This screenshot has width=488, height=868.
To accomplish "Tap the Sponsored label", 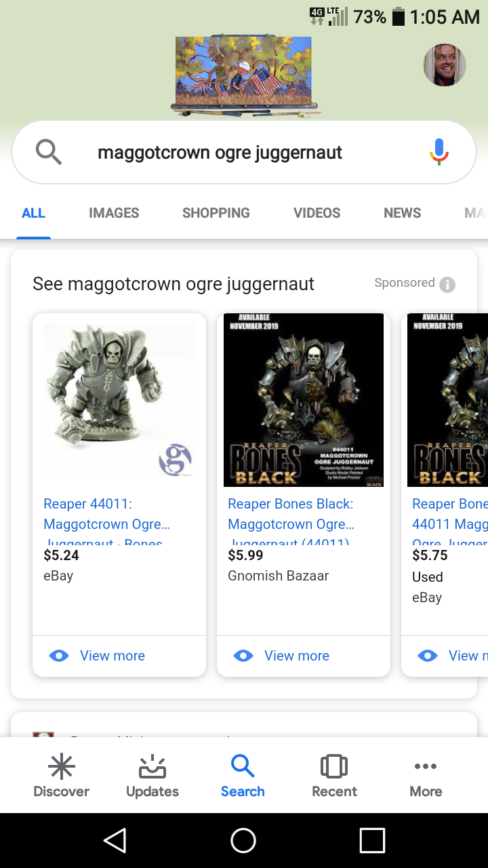I will pyautogui.click(x=405, y=283).
